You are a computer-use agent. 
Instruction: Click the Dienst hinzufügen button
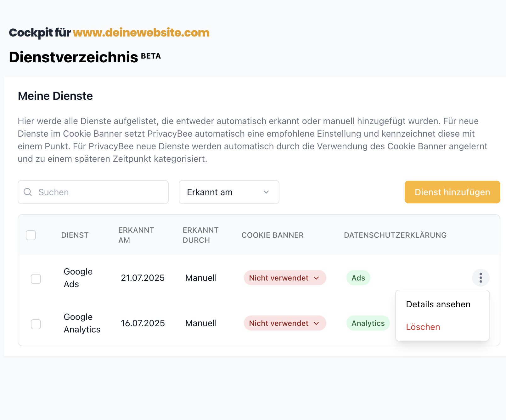click(452, 192)
